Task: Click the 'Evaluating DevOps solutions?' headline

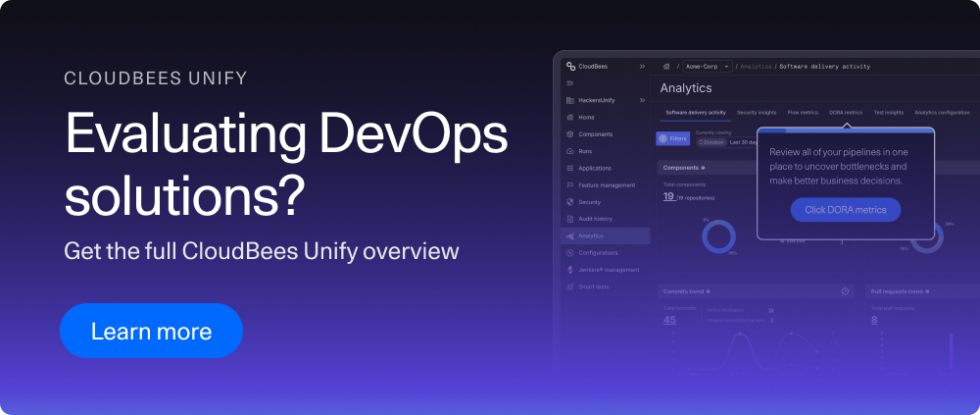Action: pos(286,163)
